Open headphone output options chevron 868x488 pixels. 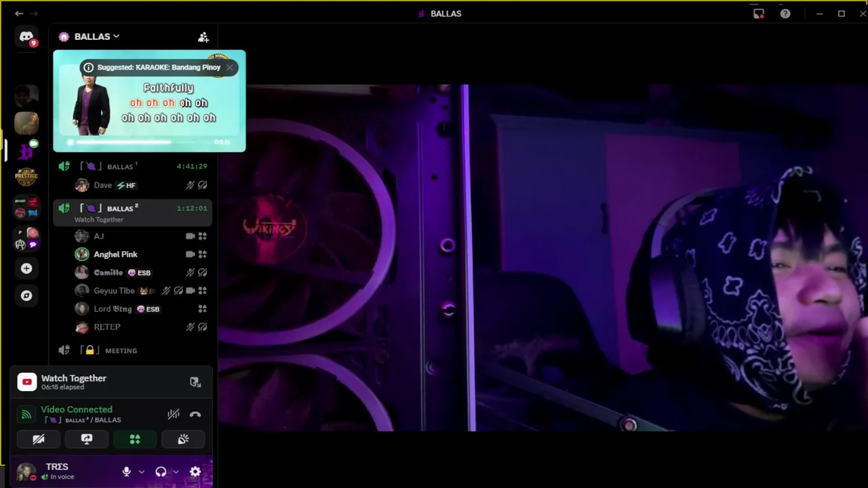click(176, 472)
